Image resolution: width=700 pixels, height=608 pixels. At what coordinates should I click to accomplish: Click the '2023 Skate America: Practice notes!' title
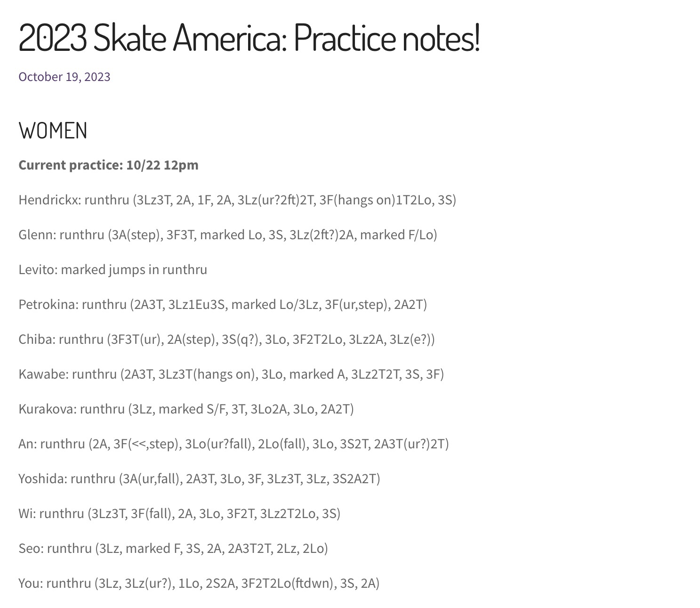249,38
